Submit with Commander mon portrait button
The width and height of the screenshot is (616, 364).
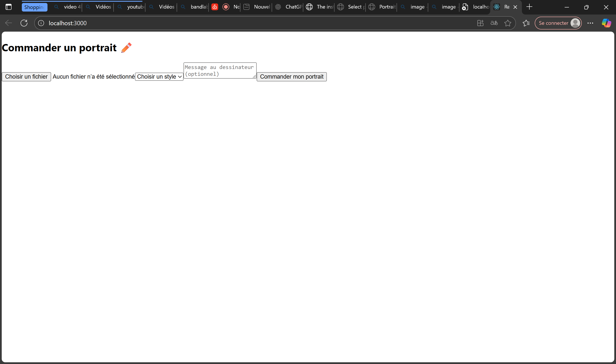click(292, 76)
